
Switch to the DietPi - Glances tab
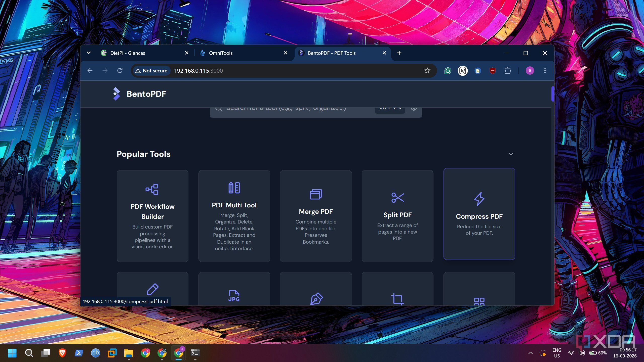[x=145, y=53]
